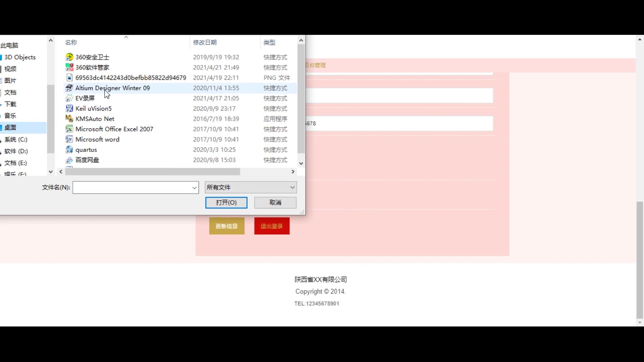Sort files by 类型 column header
The image size is (644, 362).
[x=269, y=43]
